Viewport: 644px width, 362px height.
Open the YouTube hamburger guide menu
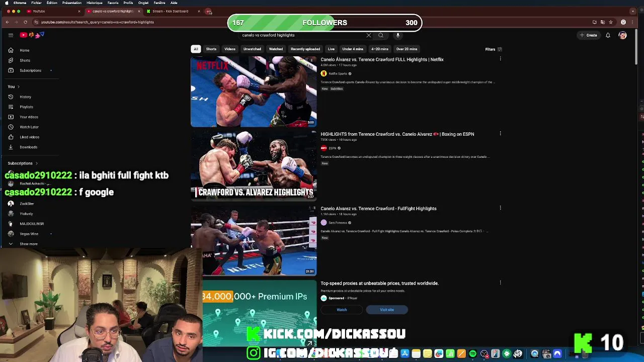click(x=11, y=35)
